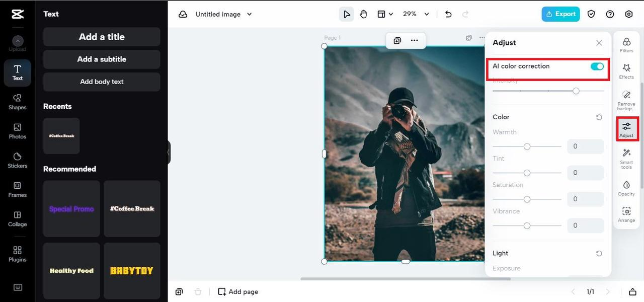Click the Tint slider handle
The width and height of the screenshot is (644, 302).
(527, 173)
